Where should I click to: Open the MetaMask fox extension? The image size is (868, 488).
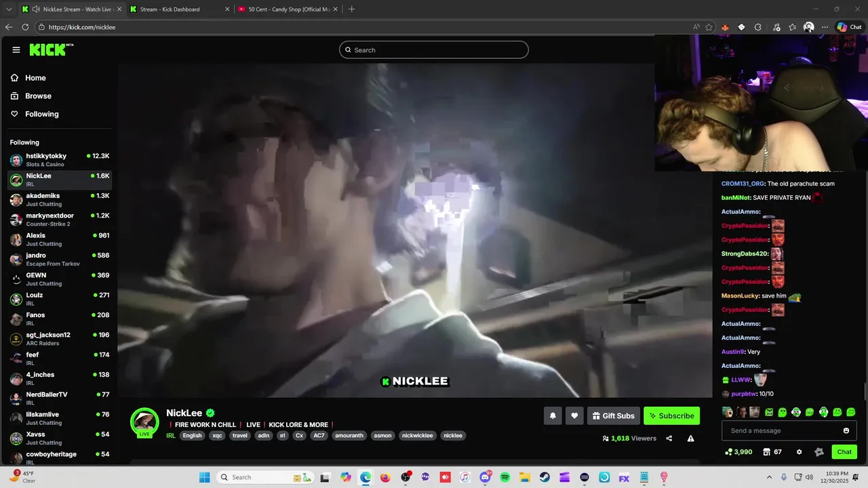(x=725, y=27)
